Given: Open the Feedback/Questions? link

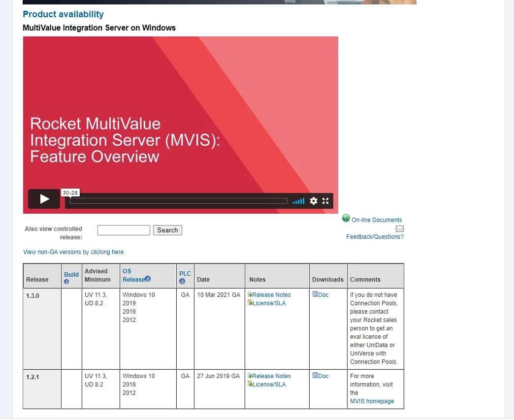Looking at the screenshot, I should tap(375, 237).
